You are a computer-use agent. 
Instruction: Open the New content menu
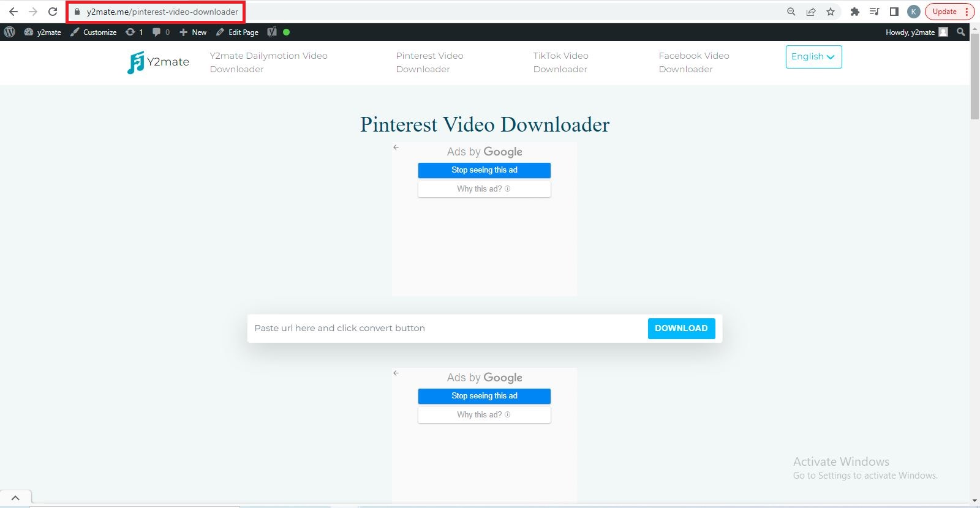[193, 32]
